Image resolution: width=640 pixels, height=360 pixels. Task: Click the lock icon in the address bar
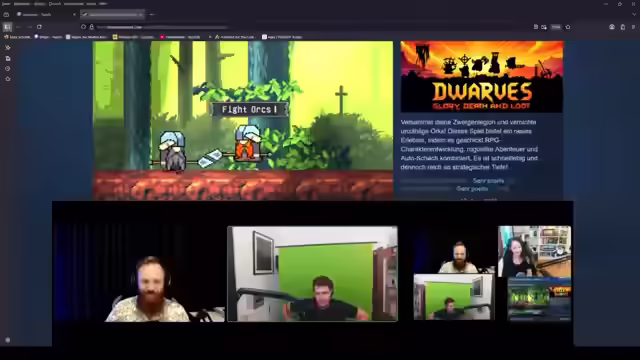91,27
